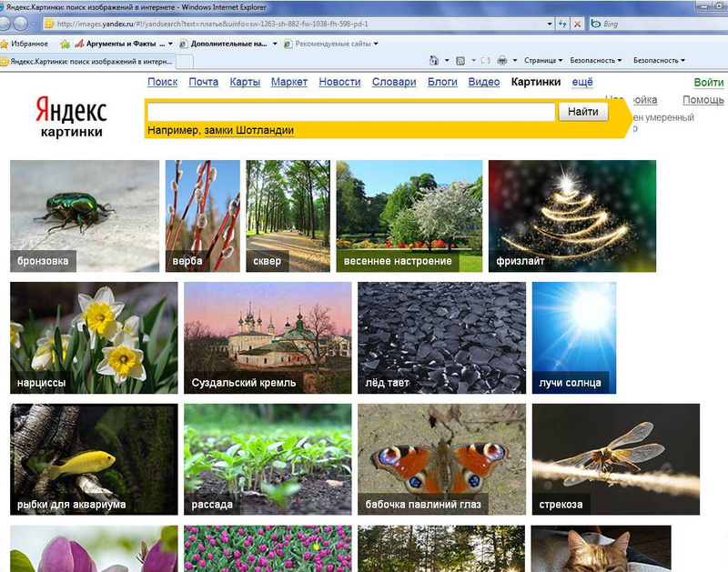Open the address bar URL history dropdown

pos(549,24)
